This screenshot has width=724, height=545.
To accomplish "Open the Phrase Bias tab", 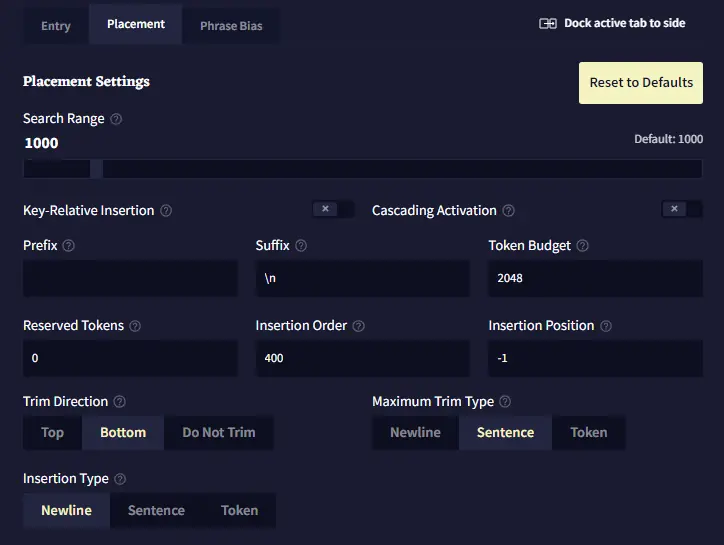I will [231, 26].
